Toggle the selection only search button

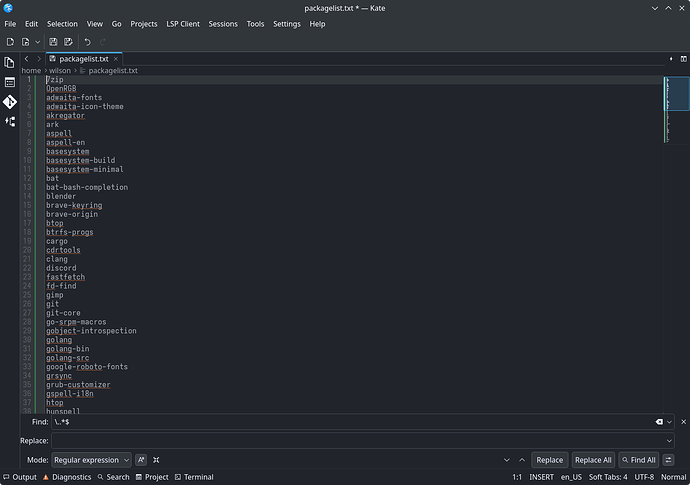[x=156, y=460]
